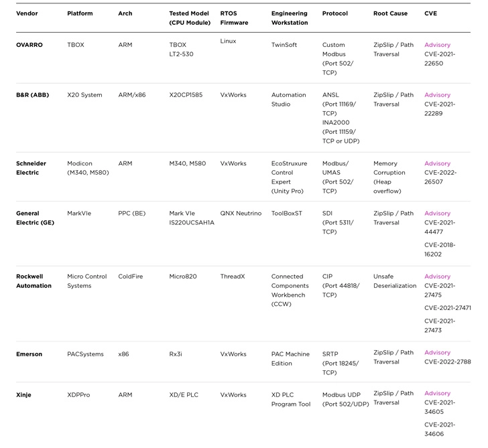Select the Protocol column header
The image size is (488, 448).
[334, 13]
